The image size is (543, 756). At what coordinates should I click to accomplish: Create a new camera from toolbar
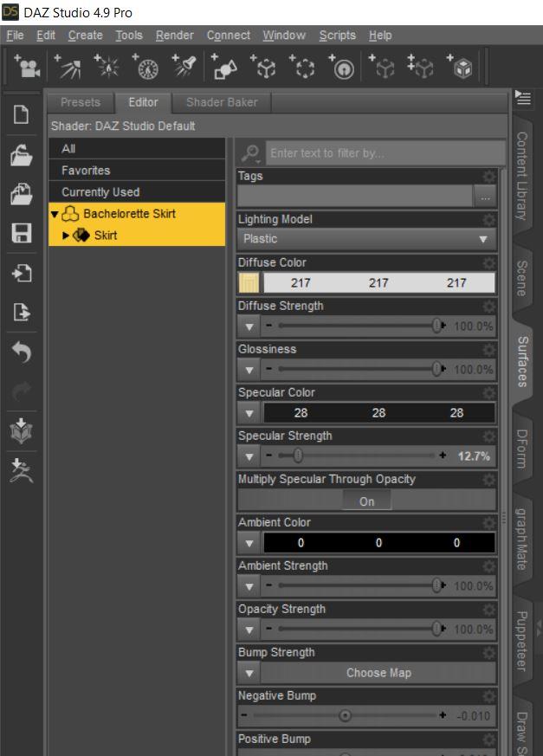click(28, 67)
